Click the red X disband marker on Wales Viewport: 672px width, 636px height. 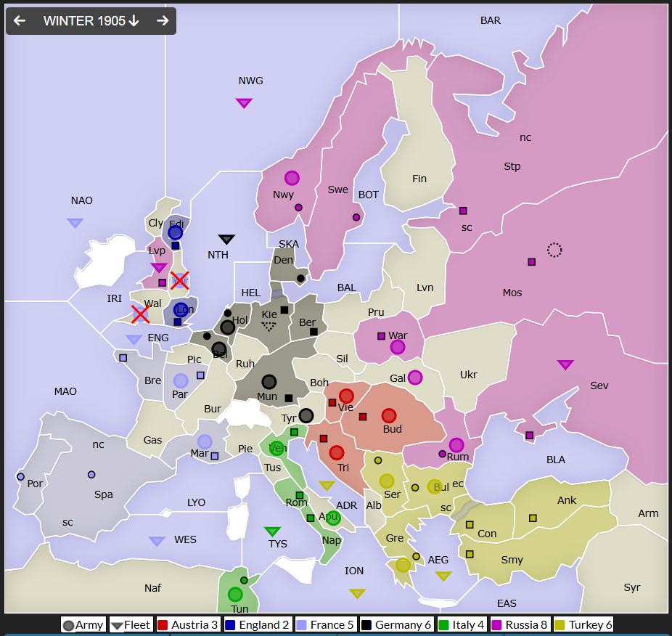[140, 314]
